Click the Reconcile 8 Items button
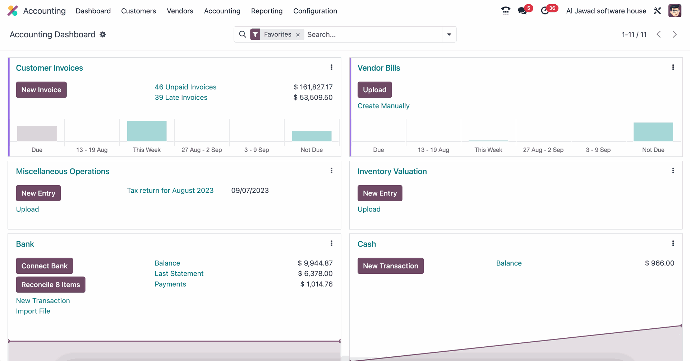690x361 pixels. point(51,285)
